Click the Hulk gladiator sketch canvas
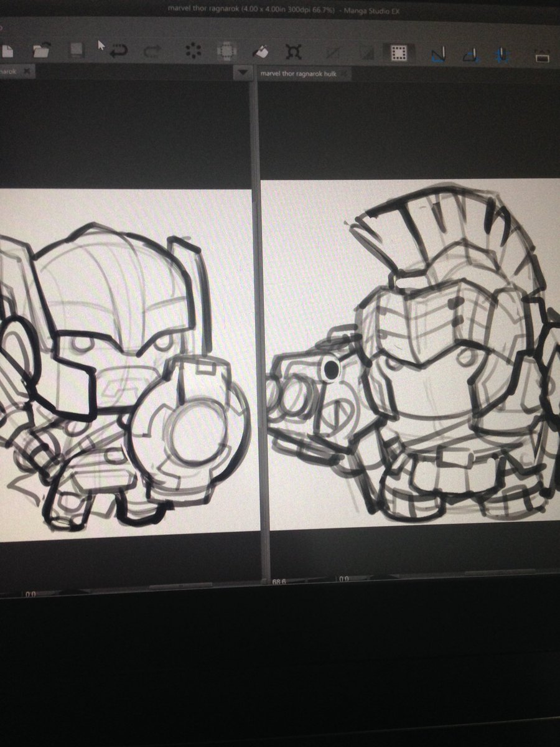 click(x=411, y=355)
